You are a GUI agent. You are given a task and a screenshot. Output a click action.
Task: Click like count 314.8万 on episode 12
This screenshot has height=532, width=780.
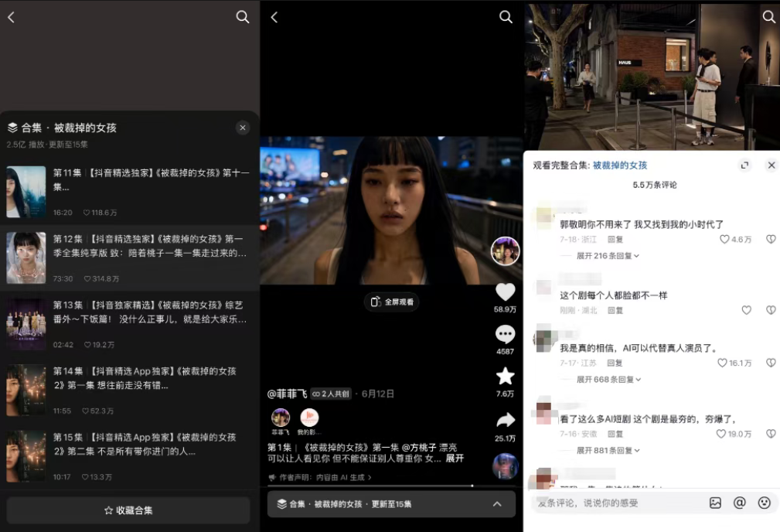(101, 278)
